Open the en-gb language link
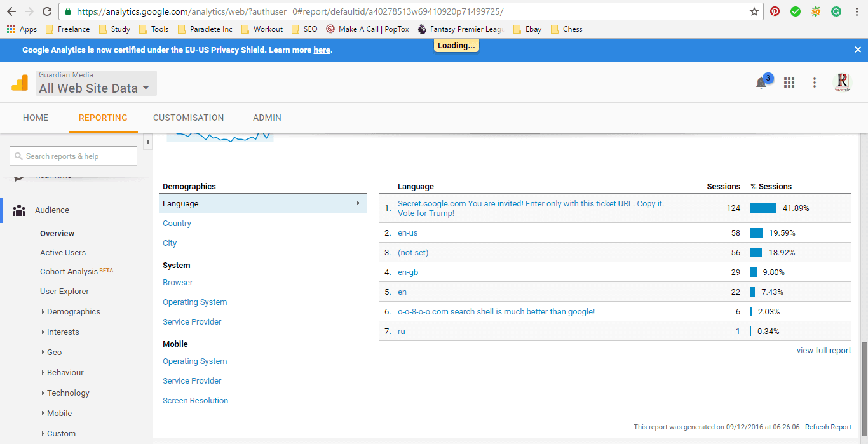This screenshot has width=868, height=444. point(408,272)
